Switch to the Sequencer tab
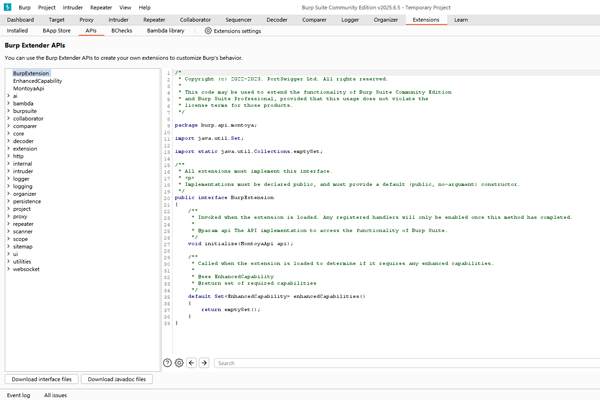The height and width of the screenshot is (400, 600). 238,20
